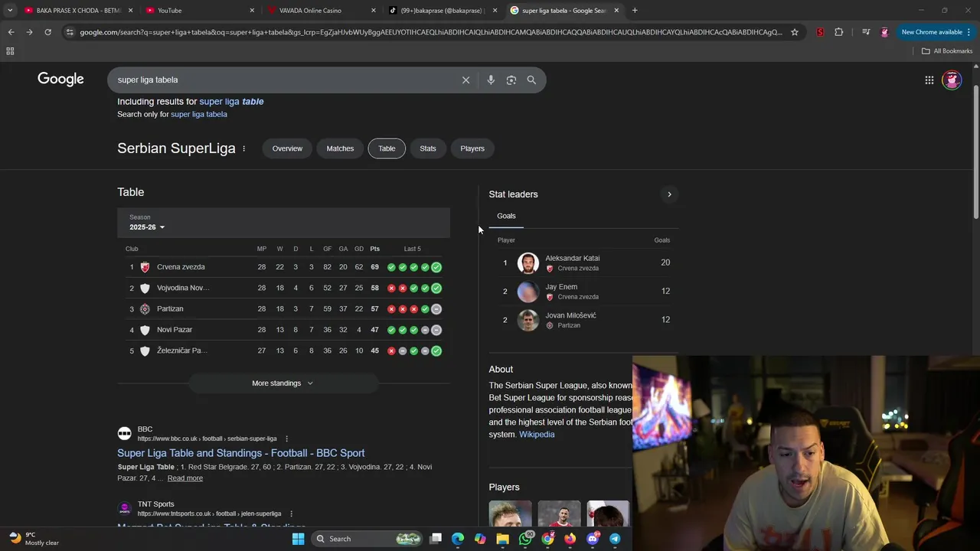This screenshot has height=551, width=980.
Task: Open the Wikipedia link in About
Action: point(537,435)
